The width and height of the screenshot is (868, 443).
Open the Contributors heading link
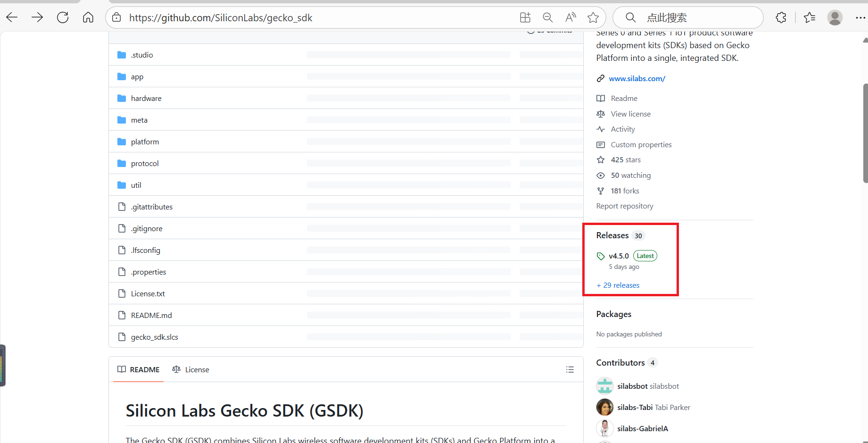[x=620, y=363]
